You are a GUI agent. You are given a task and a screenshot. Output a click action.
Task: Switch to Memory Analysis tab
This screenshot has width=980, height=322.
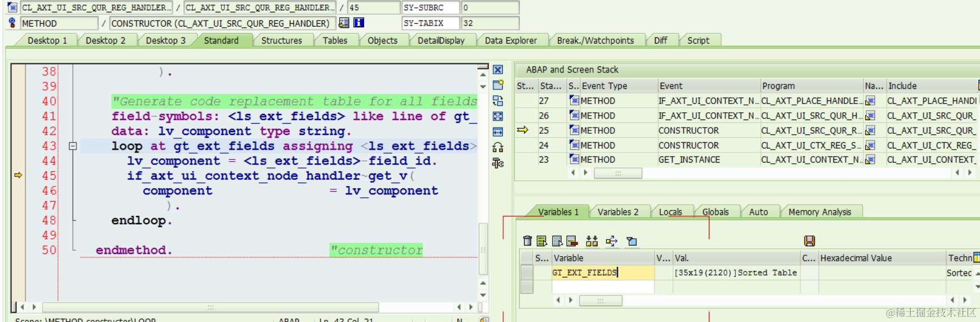[819, 211]
